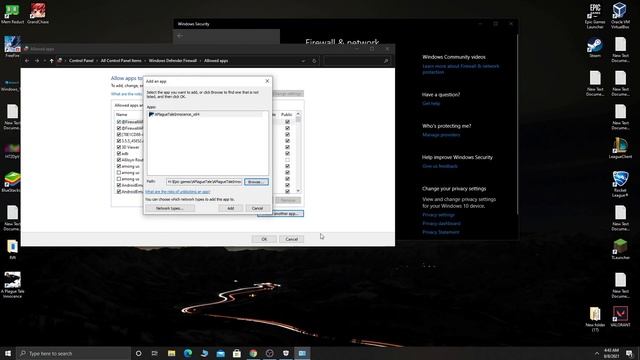640x360 pixels.
Task: Select the VALORANT desktop icon
Action: [x=620, y=317]
